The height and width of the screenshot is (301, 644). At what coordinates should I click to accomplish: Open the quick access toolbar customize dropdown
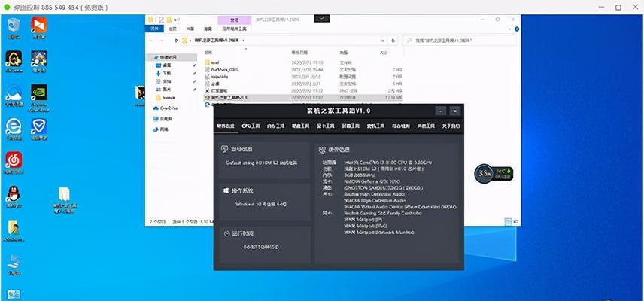[176, 20]
